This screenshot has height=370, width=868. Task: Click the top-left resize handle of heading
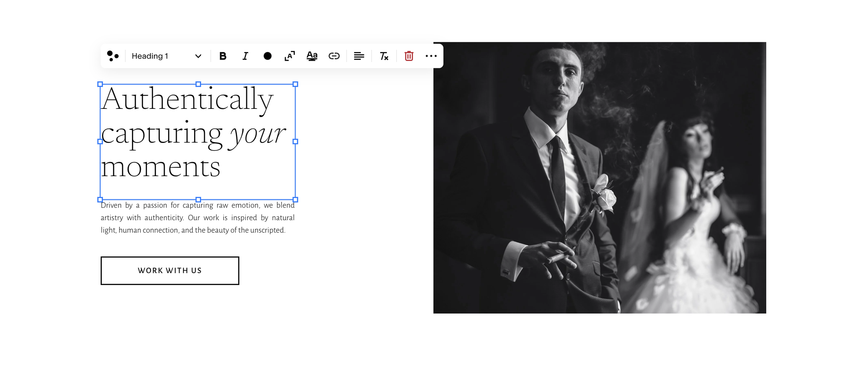100,84
